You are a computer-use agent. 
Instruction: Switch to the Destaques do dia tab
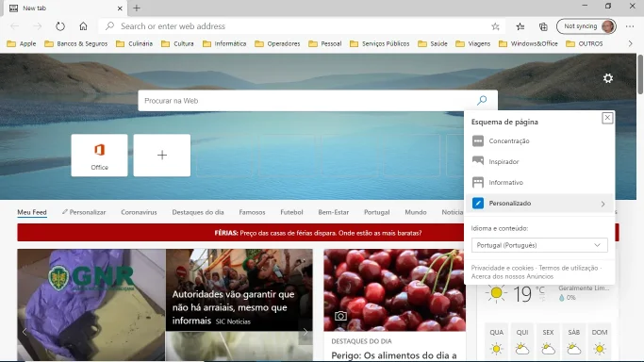click(198, 212)
